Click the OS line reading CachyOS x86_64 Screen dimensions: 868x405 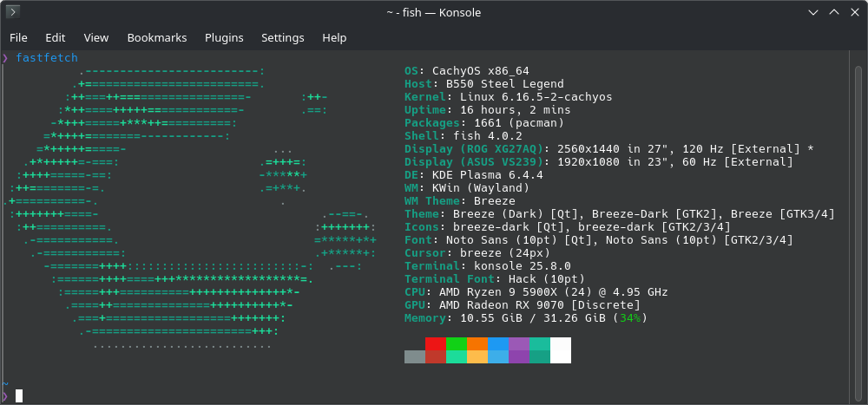(467, 71)
